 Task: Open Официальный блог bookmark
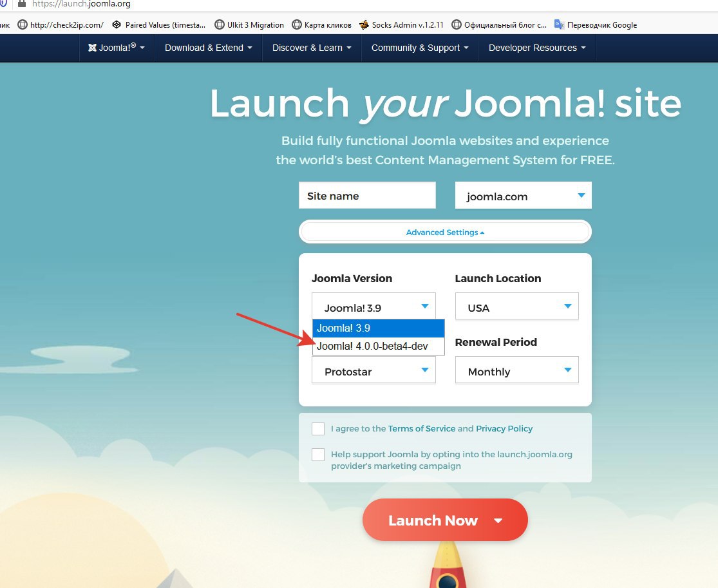pos(498,24)
